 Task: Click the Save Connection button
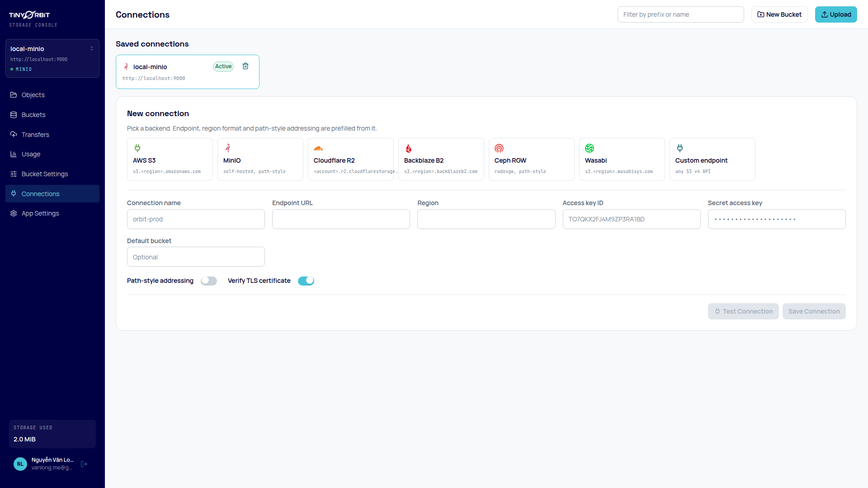814,311
